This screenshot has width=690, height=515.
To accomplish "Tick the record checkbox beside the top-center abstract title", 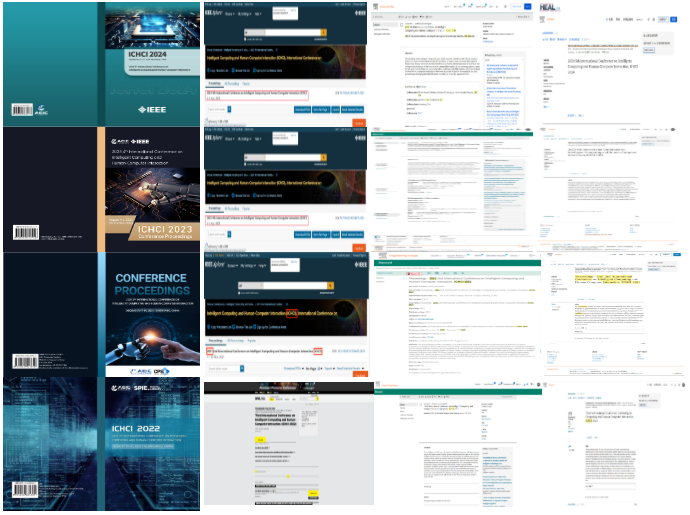I will click(x=400, y=24).
